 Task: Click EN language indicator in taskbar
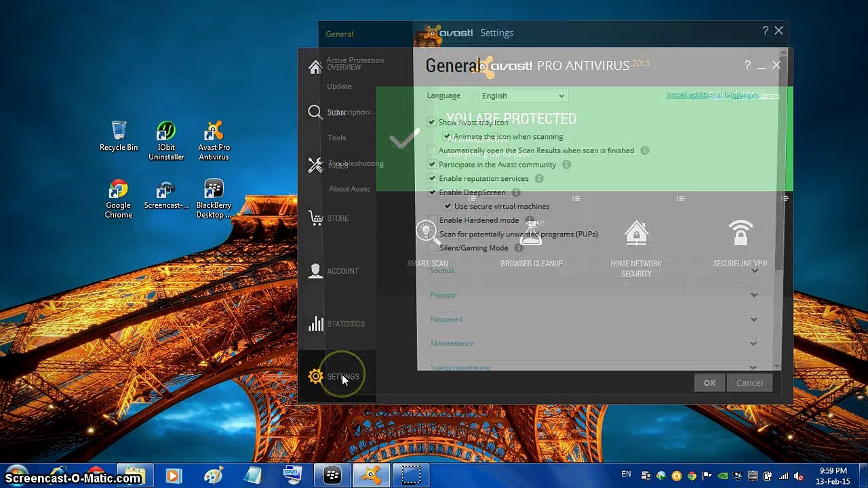point(626,474)
